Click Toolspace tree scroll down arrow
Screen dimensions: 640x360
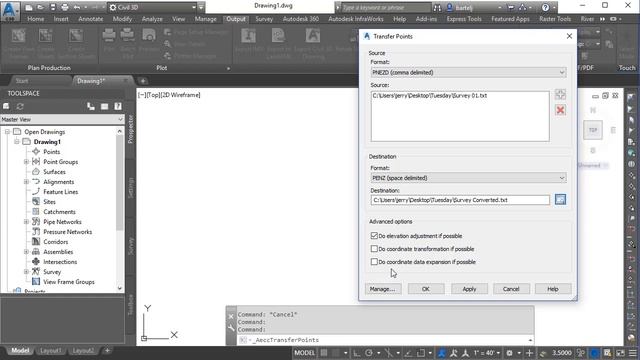[120, 288]
